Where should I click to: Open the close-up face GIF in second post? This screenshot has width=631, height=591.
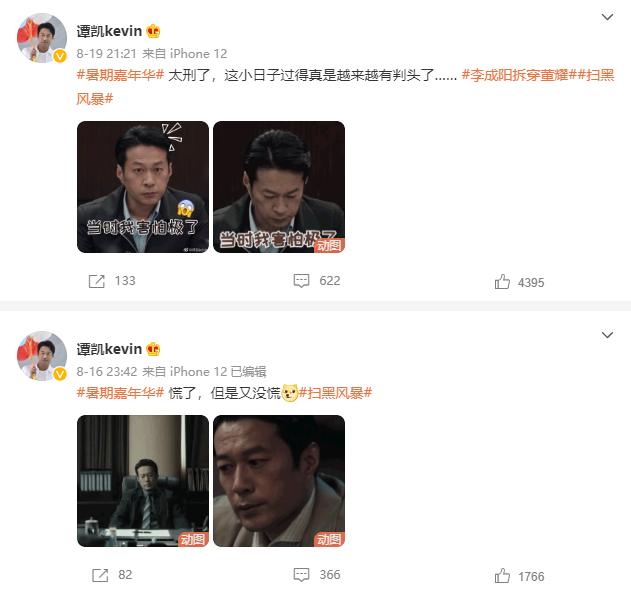(279, 481)
